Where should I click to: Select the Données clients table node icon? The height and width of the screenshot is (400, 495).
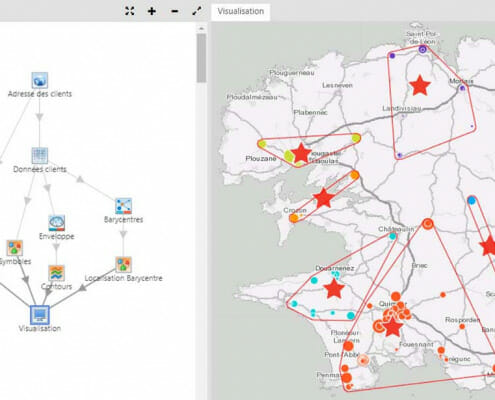[x=40, y=155]
